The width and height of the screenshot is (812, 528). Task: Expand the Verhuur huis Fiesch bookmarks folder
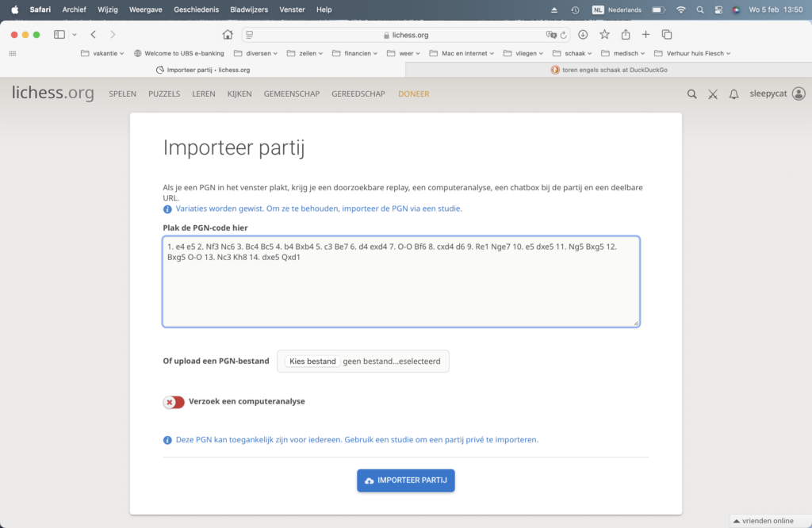click(x=692, y=53)
